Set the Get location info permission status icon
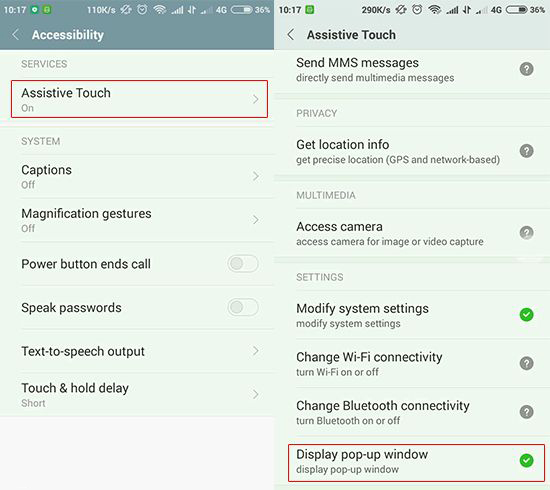Viewport: 550px width, 490px height. point(526,151)
